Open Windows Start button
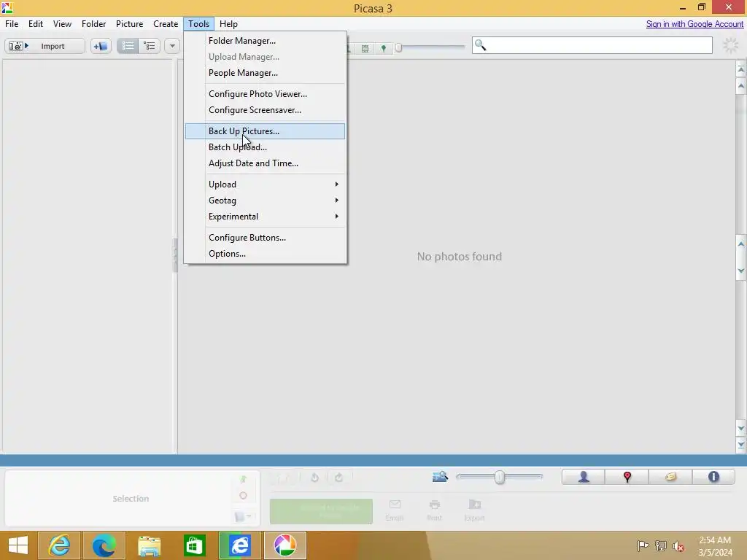Viewport: 747px width, 560px height. pos(18,545)
